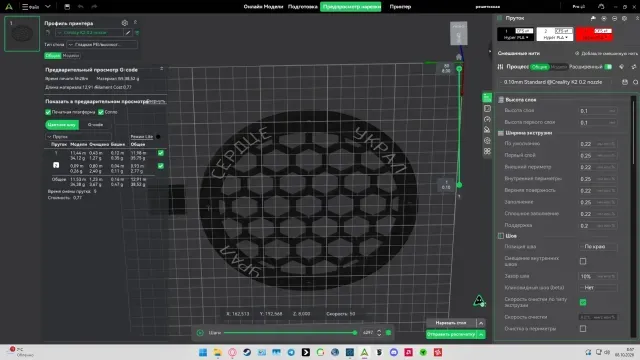Click the Нарезать стол button
Image resolution: width=640 pixels, height=360 pixels.
pyautogui.click(x=451, y=323)
